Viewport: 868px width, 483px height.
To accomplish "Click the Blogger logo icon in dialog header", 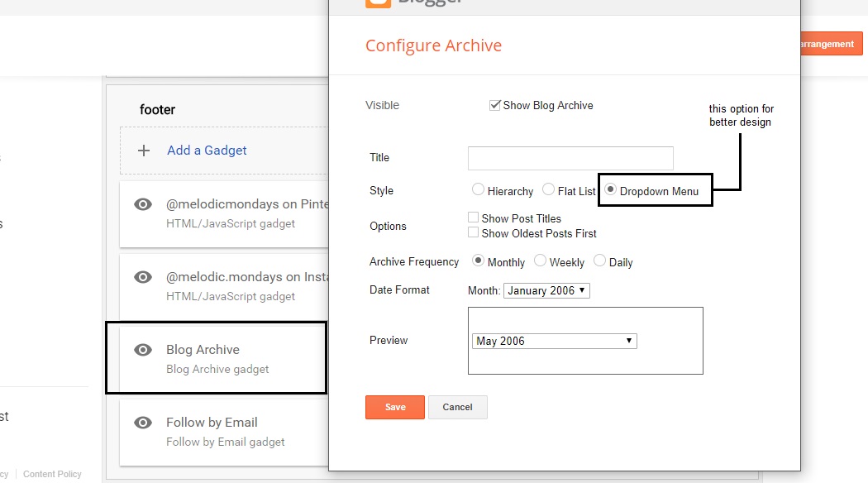I will pyautogui.click(x=378, y=2).
